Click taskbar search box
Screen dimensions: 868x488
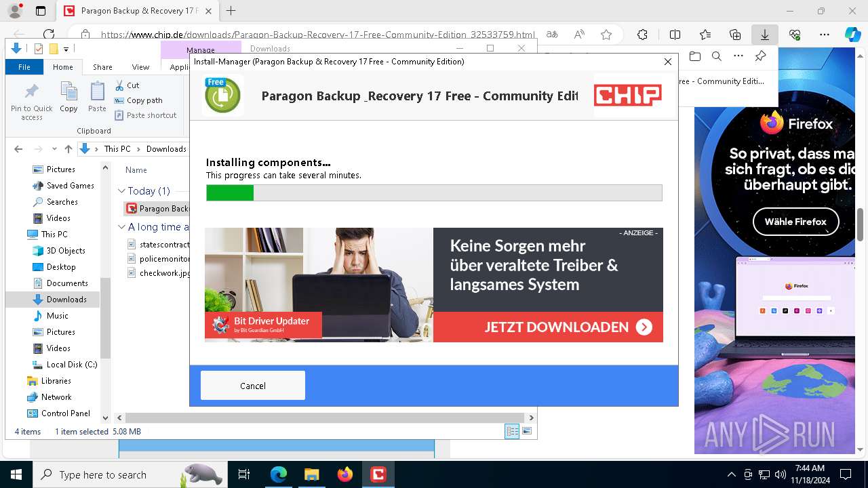click(129, 474)
